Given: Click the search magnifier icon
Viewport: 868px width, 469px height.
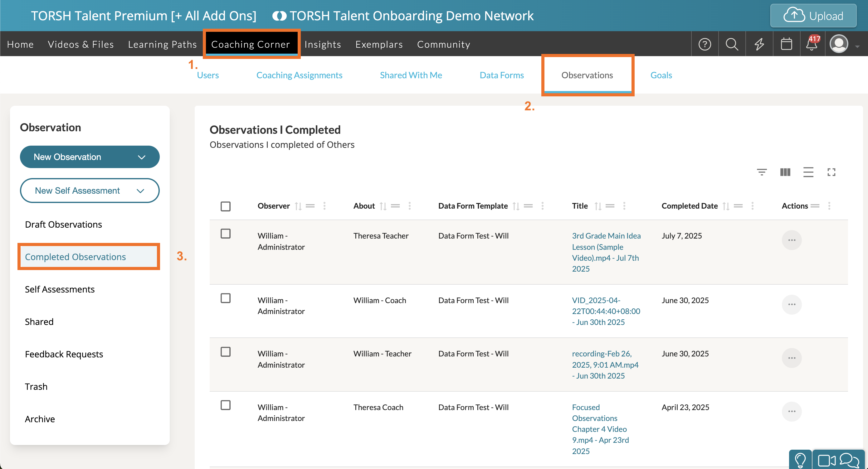Looking at the screenshot, I should point(732,44).
